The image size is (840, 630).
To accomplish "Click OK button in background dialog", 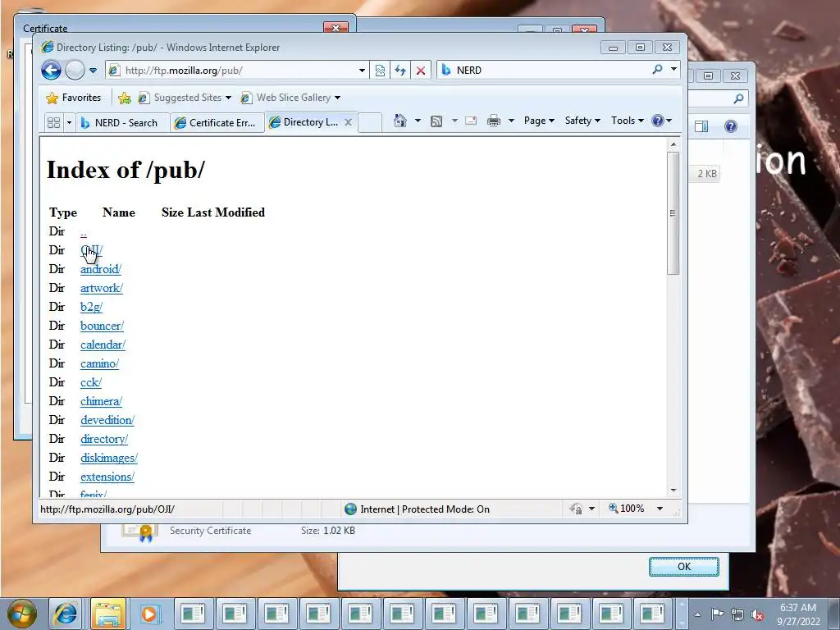I will pos(684,567).
